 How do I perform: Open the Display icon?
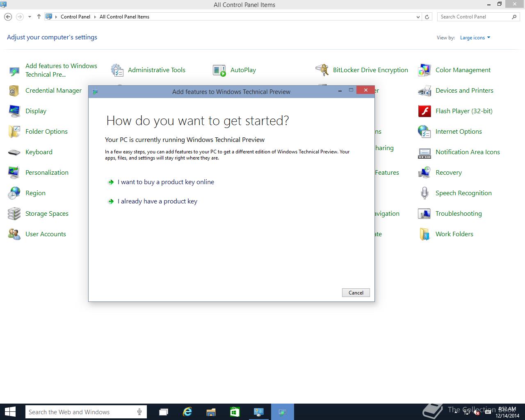click(14, 111)
